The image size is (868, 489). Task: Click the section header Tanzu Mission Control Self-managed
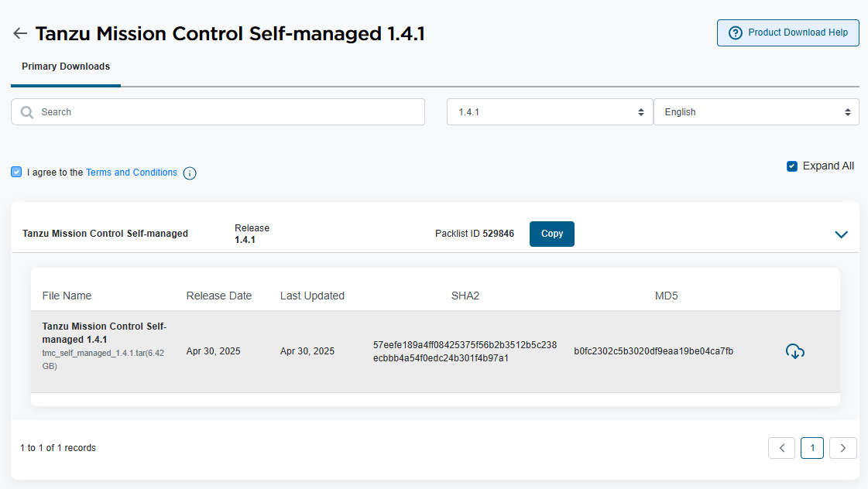105,234
